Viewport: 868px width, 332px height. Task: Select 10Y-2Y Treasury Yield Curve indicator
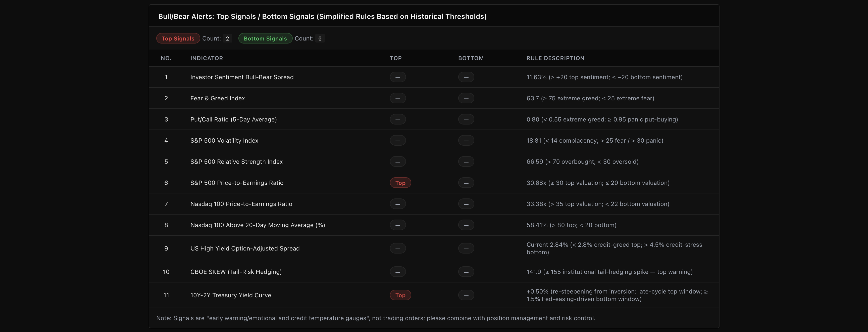tap(230, 295)
